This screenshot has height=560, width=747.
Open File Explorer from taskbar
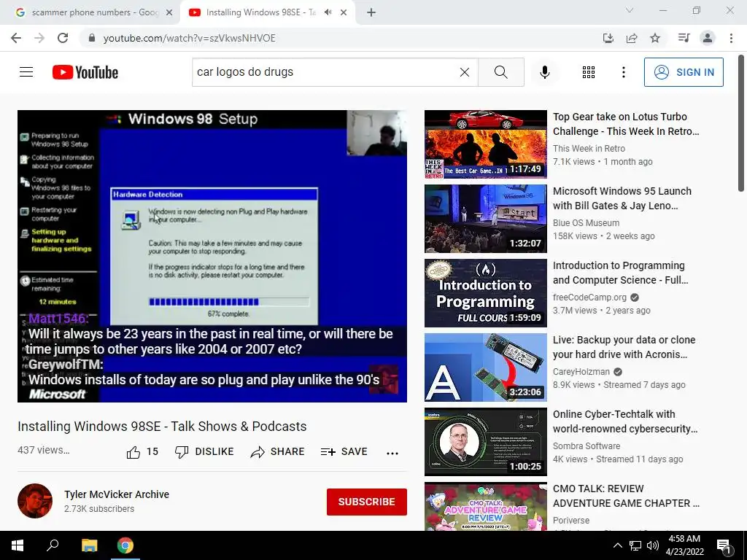click(x=89, y=545)
